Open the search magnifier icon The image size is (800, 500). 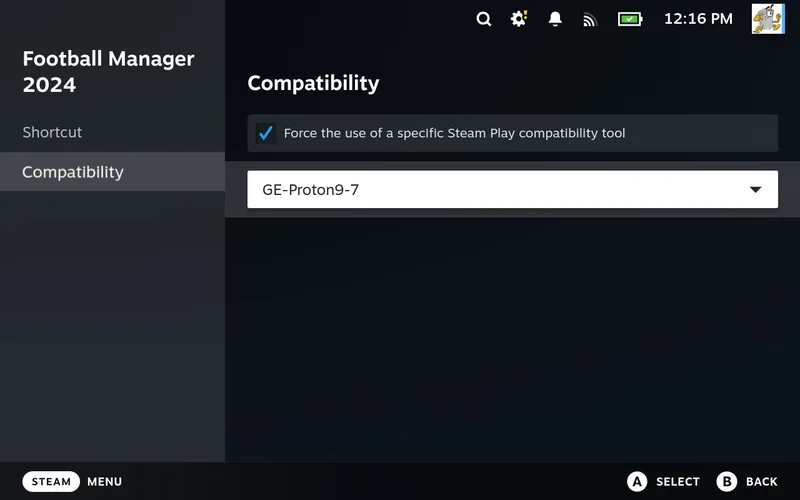[484, 19]
